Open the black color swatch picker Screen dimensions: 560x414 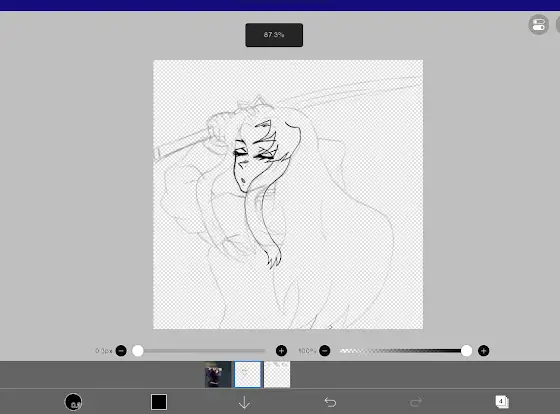click(x=159, y=402)
